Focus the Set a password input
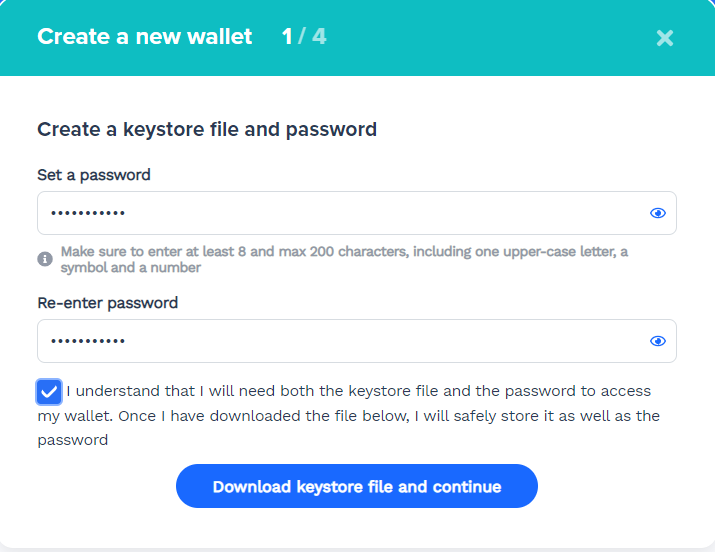The height and width of the screenshot is (552, 715). click(x=357, y=213)
